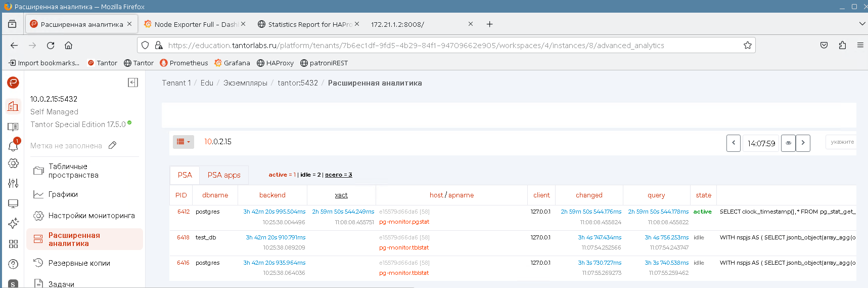The height and width of the screenshot is (288, 868).
Task: Open Резервные копии backups page
Action: pos(79,263)
